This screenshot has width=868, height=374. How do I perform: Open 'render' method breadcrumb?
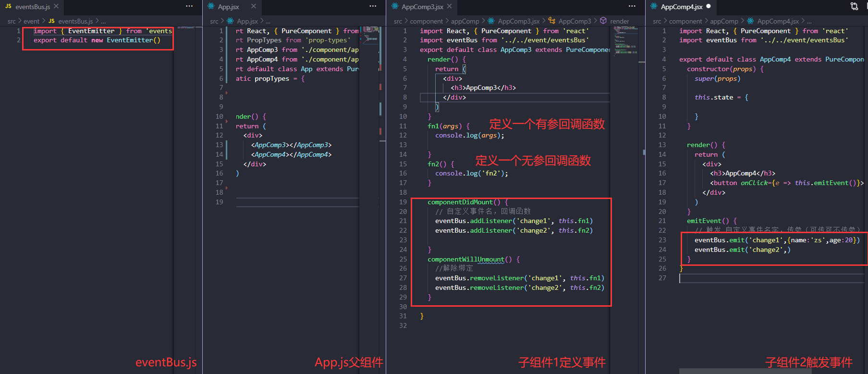pos(619,22)
